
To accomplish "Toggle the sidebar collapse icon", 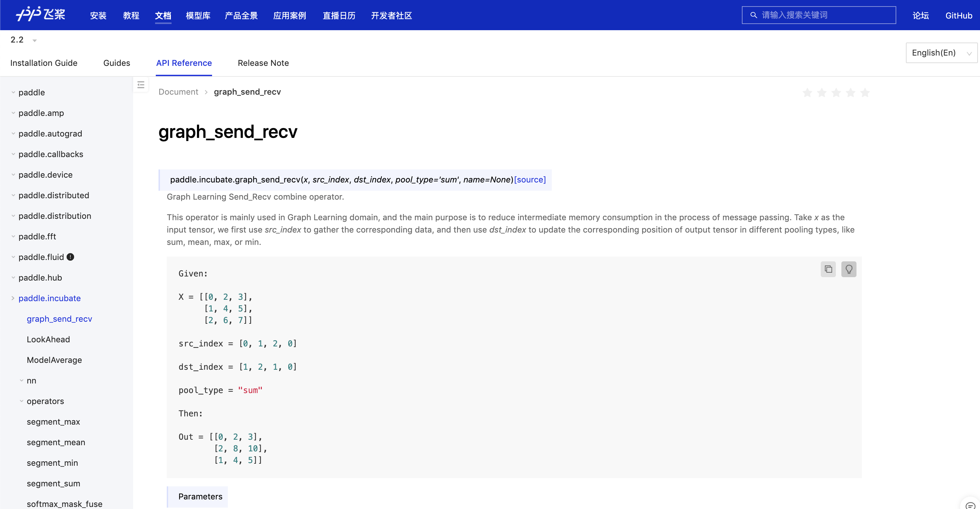I will [x=141, y=85].
